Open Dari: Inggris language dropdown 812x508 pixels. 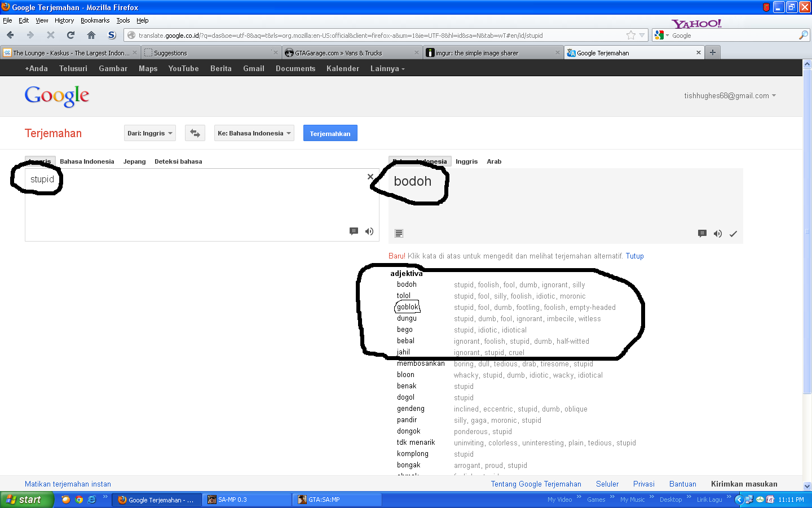click(149, 133)
